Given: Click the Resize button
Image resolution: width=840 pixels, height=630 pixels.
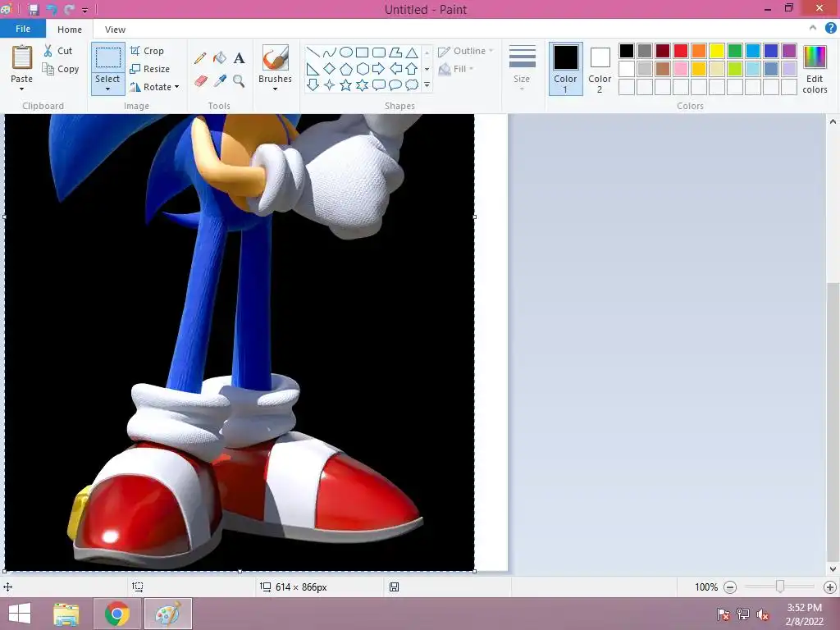Looking at the screenshot, I should pyautogui.click(x=150, y=69).
